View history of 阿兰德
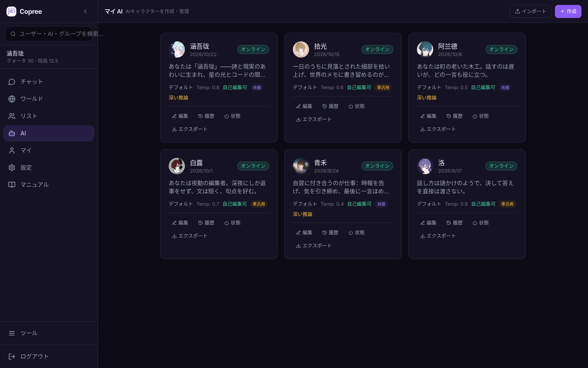 coord(454,116)
